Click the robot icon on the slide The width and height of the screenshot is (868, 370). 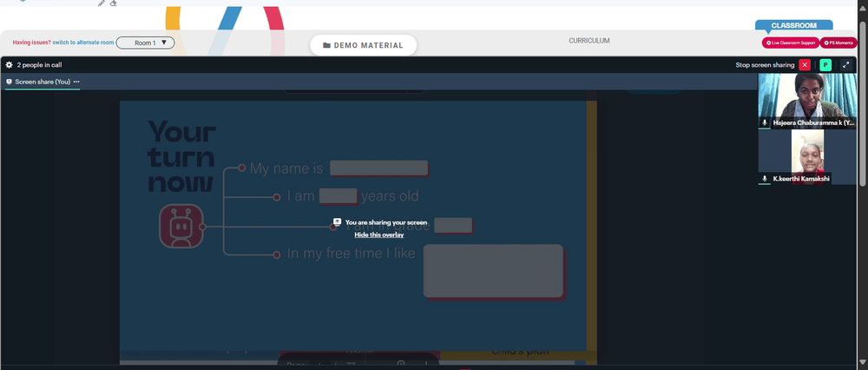pos(181,226)
